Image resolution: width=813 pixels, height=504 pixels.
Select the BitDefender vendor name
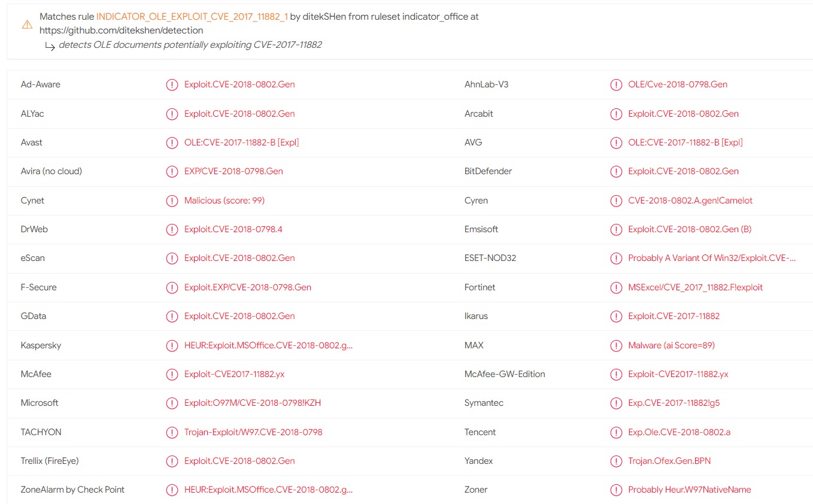(489, 171)
